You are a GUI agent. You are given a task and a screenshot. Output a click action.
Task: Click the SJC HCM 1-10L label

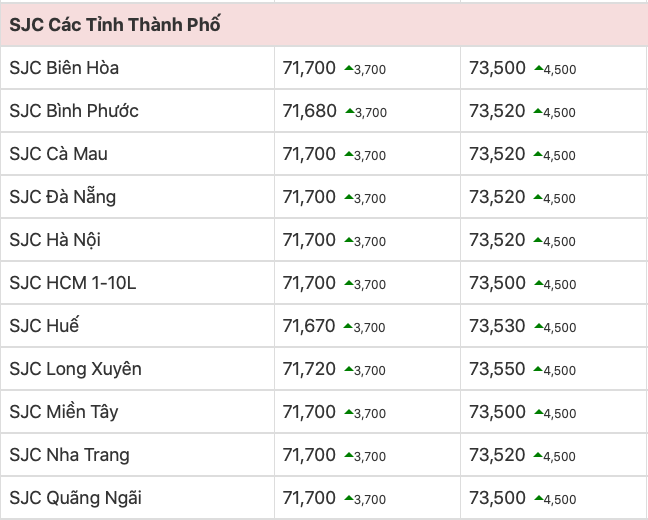coord(72,283)
